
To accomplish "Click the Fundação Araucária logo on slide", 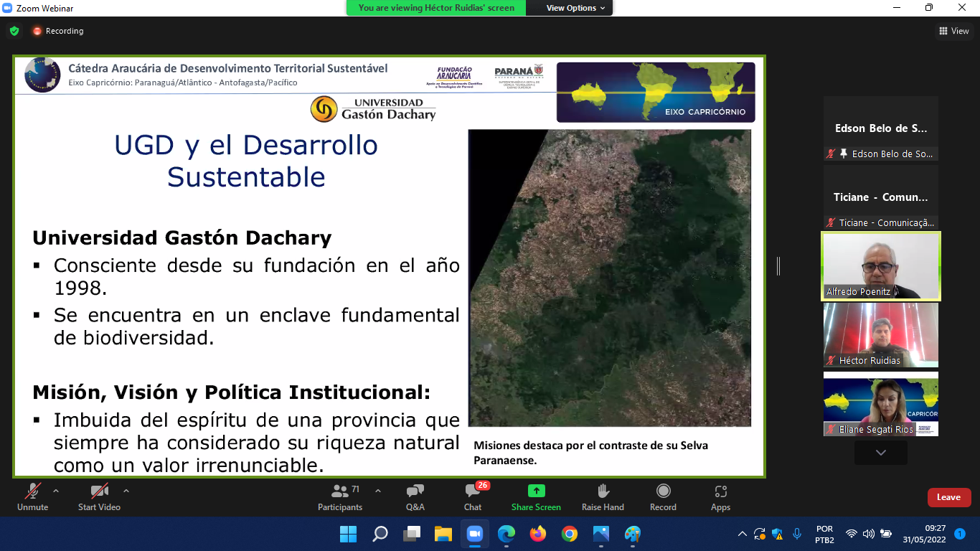I will tap(454, 77).
